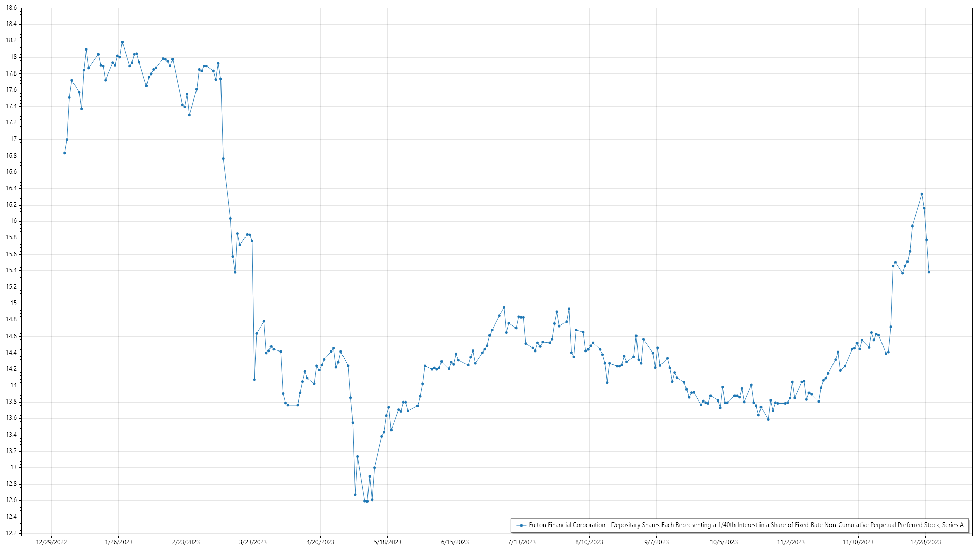Select the 12/29/2022 x-axis date label

pos(52,542)
